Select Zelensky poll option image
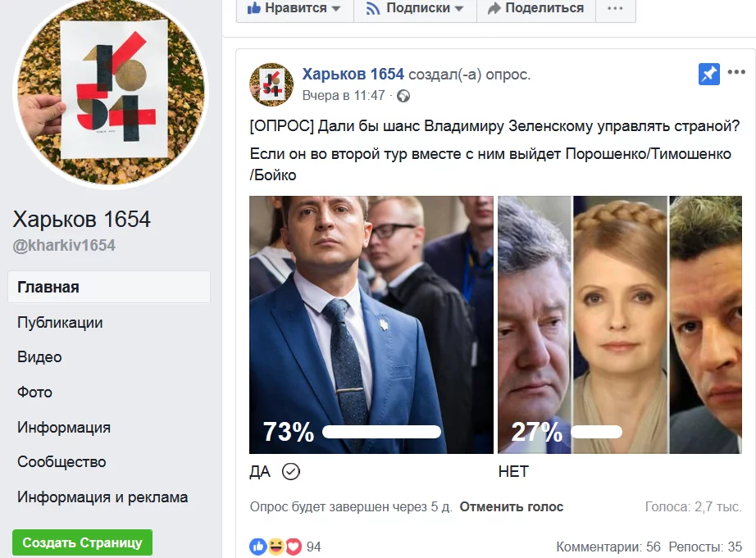This screenshot has height=558, width=756. (x=371, y=324)
